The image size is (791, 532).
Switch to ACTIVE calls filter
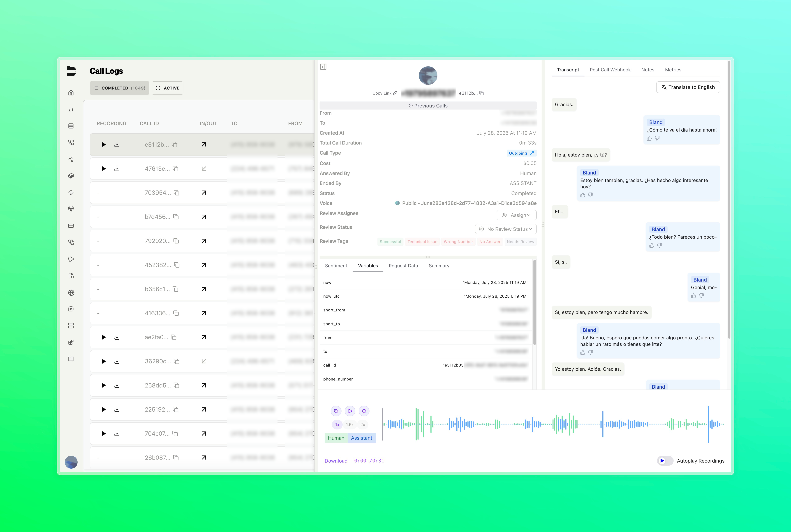[167, 88]
